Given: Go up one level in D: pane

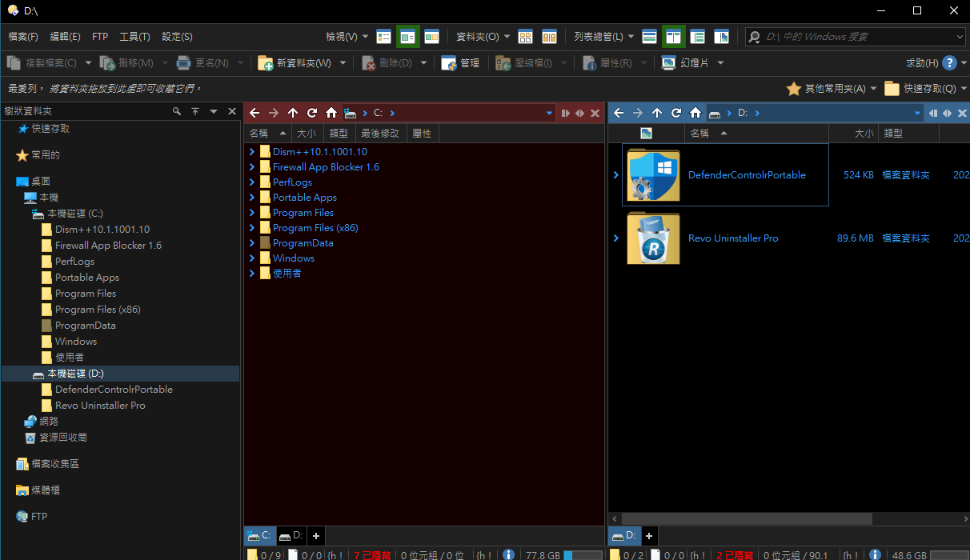Looking at the screenshot, I should click(x=657, y=113).
